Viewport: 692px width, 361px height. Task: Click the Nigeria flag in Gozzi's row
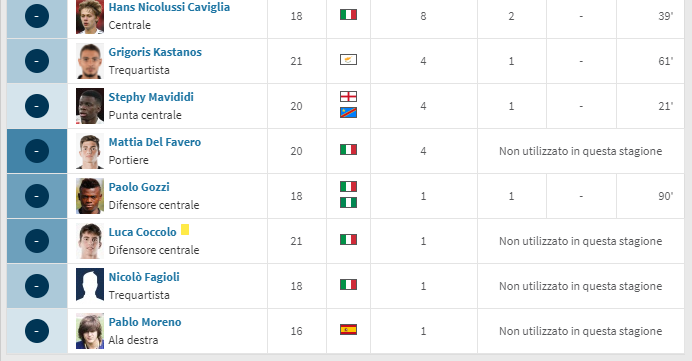point(348,203)
